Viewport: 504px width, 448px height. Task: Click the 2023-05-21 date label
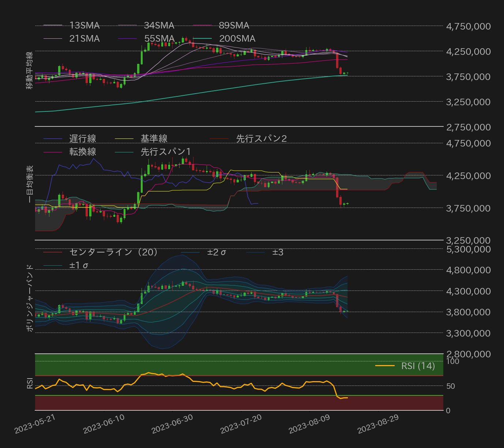(35, 424)
